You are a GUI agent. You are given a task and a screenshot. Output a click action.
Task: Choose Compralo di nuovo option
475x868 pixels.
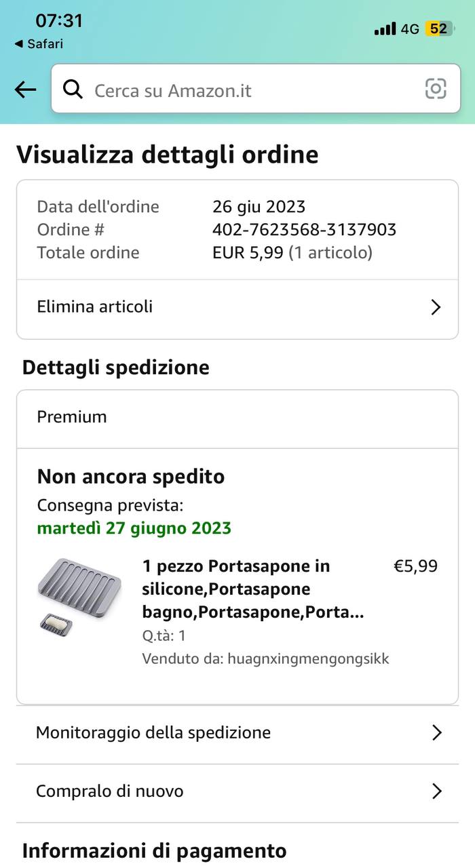[110, 791]
